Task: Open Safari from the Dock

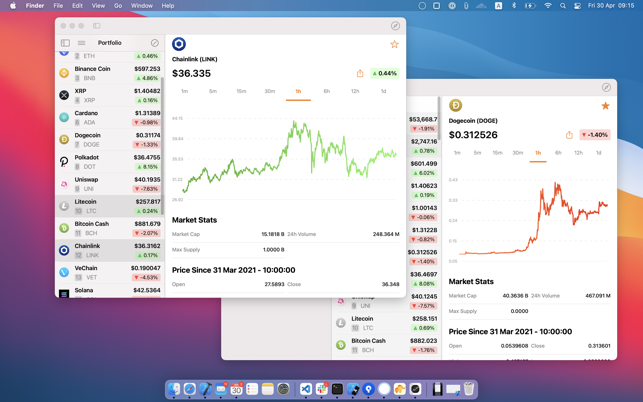Action: (x=189, y=389)
